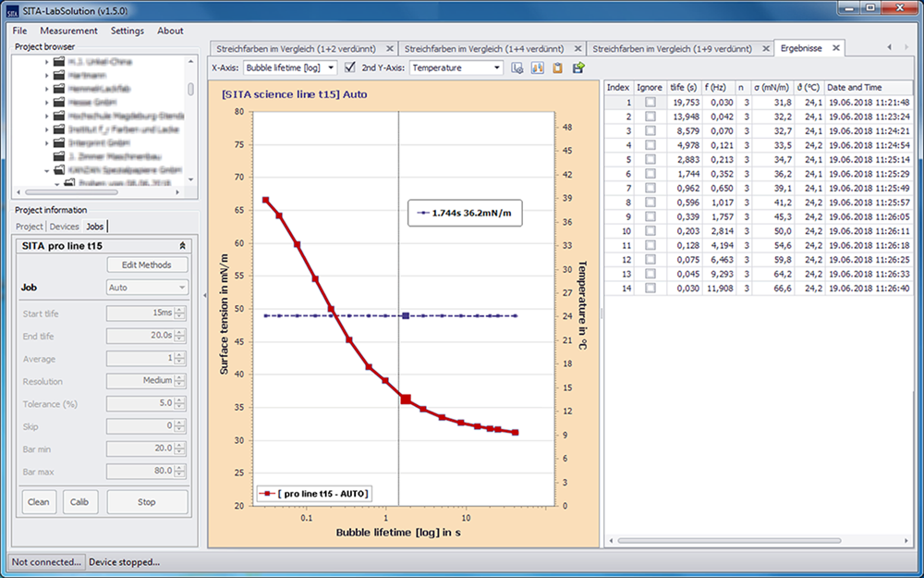Image resolution: width=924 pixels, height=578 pixels.
Task: Click the bar chart icon in graph toolbar
Action: point(538,68)
